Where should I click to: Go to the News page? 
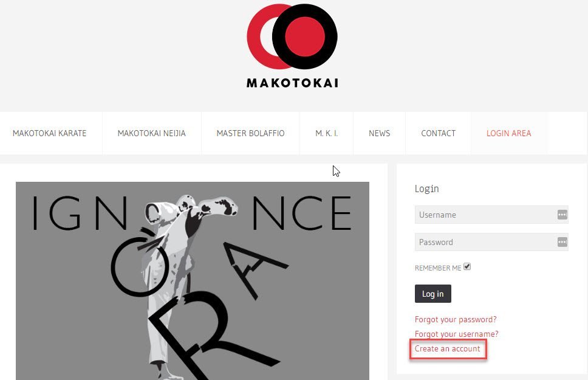379,133
